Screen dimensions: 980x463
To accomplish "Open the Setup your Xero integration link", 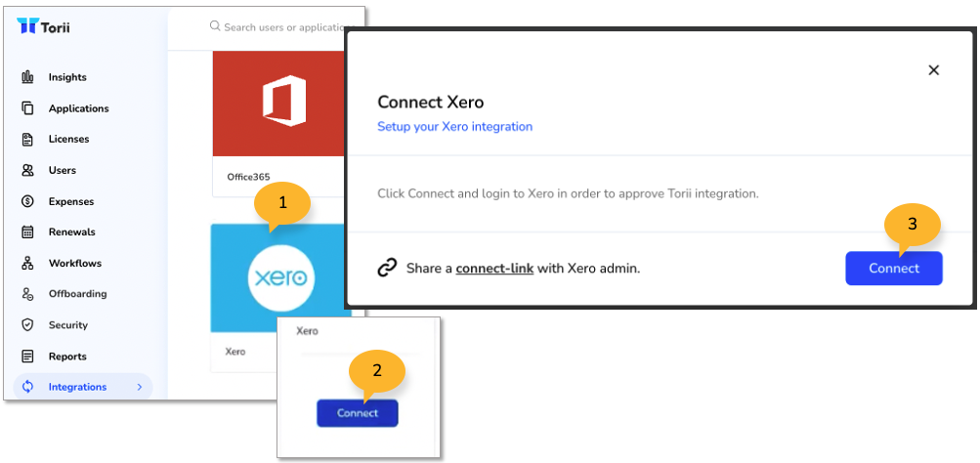I will 455,126.
